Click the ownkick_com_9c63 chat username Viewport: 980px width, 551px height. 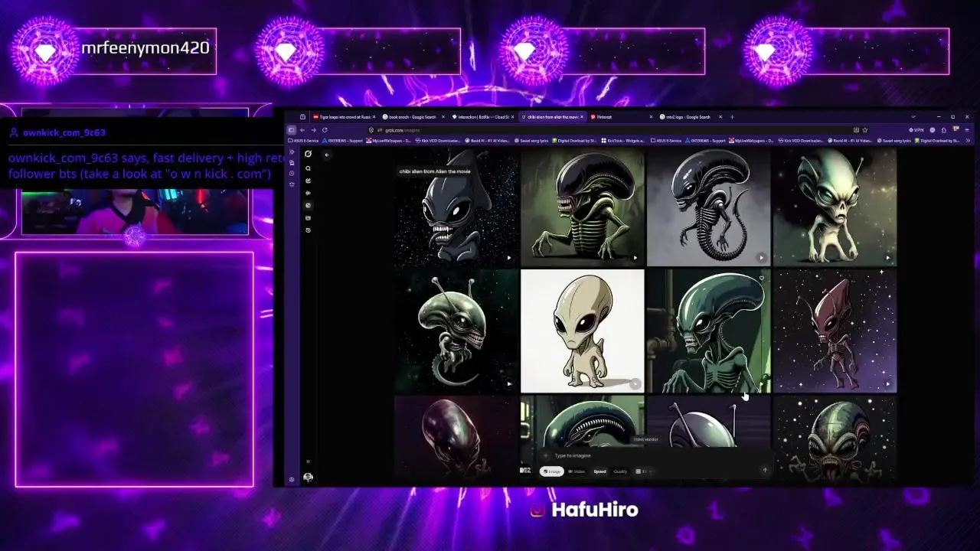click(64, 132)
